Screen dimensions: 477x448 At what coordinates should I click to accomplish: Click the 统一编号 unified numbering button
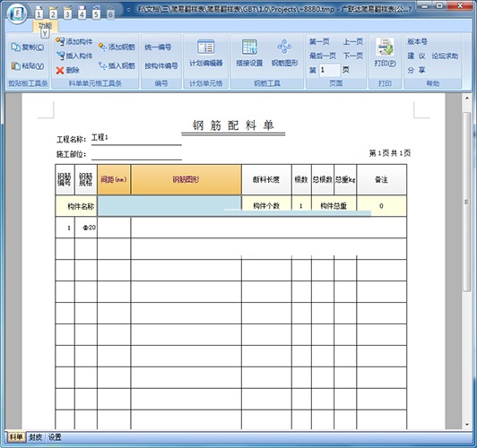coord(158,47)
